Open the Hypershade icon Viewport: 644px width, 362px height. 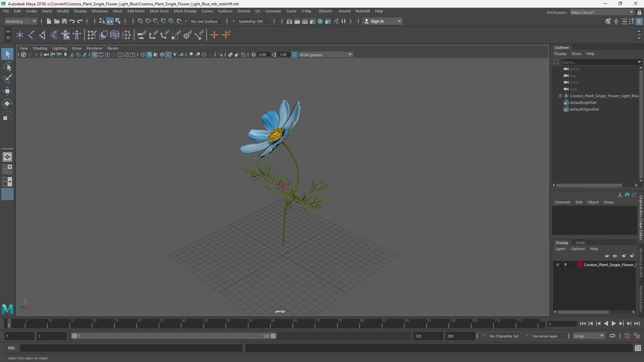pos(320,21)
